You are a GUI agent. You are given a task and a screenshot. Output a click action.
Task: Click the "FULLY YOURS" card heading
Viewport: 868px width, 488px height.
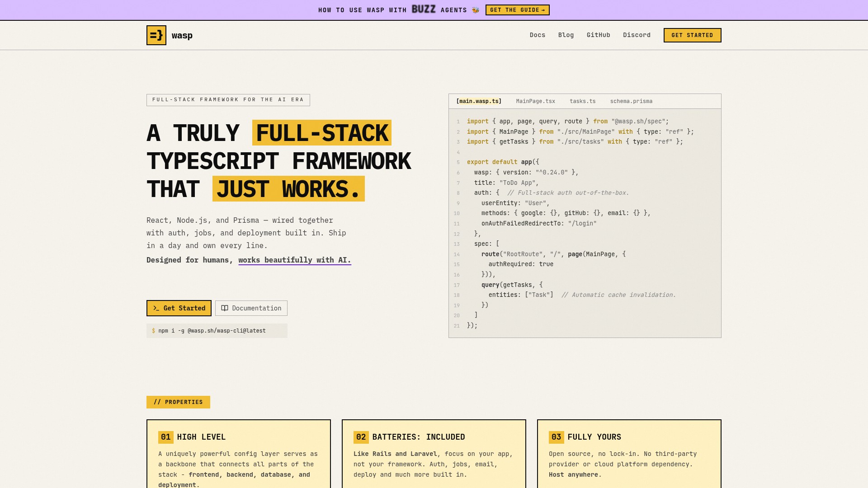[x=594, y=437]
